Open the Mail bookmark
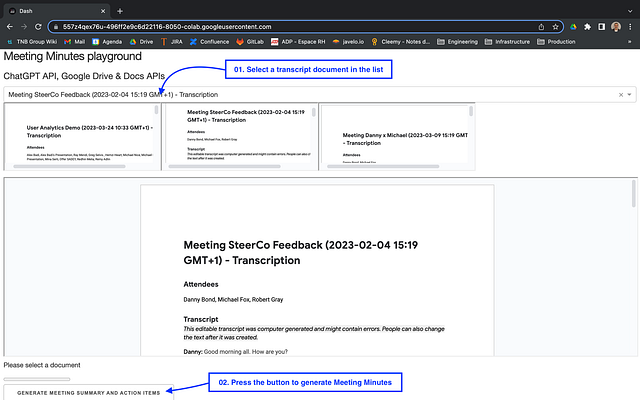The width and height of the screenshot is (640, 400). (75, 42)
